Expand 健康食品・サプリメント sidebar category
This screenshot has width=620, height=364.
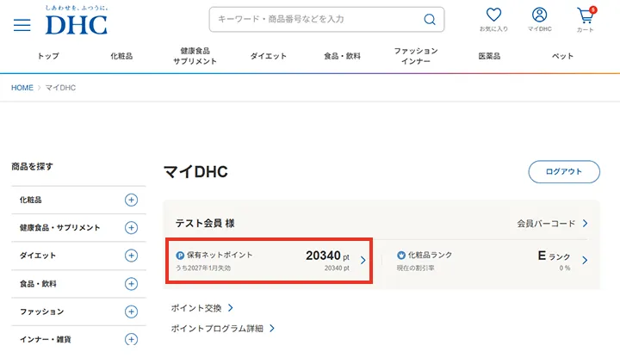[x=131, y=228]
